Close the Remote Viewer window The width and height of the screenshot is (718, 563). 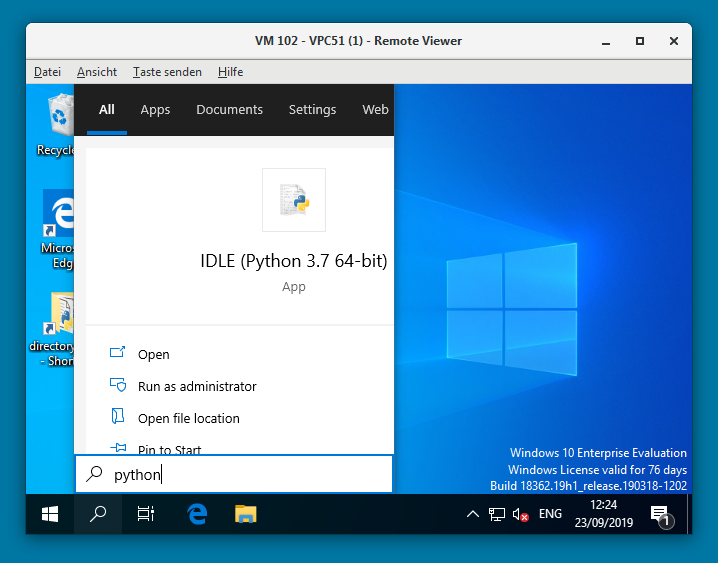click(x=674, y=41)
